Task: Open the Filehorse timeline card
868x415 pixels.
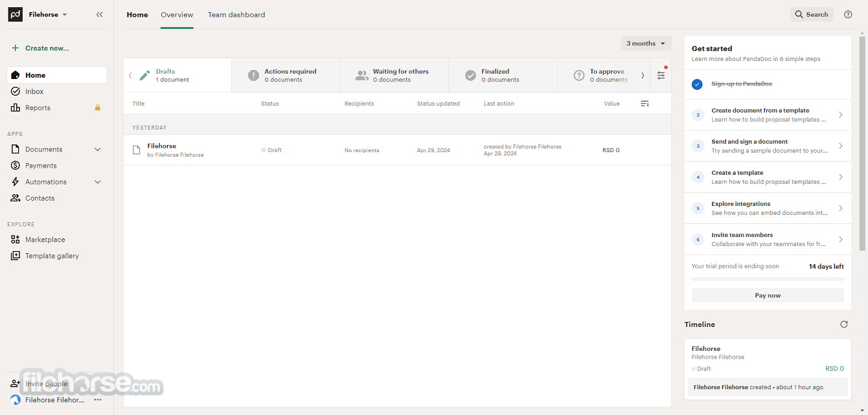Action: tap(768, 369)
